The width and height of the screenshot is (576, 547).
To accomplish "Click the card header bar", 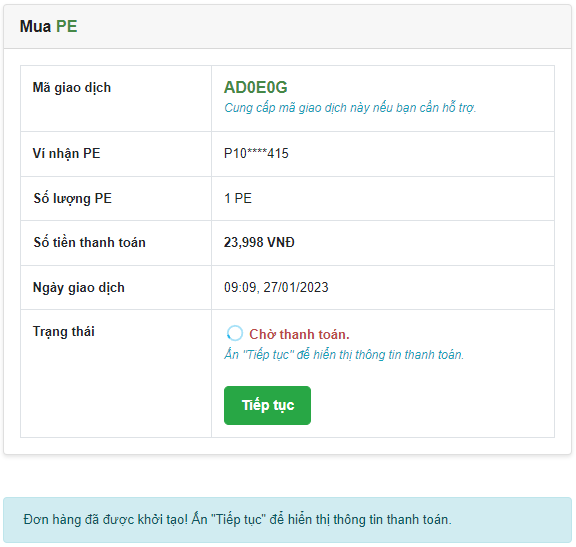I will point(287,26).
